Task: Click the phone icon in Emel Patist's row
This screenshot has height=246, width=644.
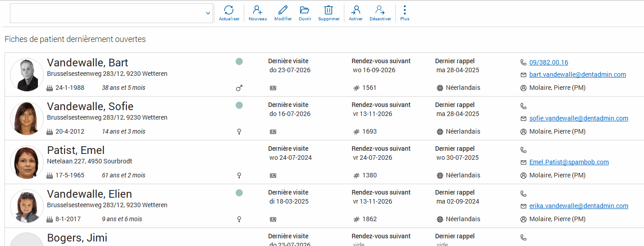Action: pyautogui.click(x=524, y=150)
